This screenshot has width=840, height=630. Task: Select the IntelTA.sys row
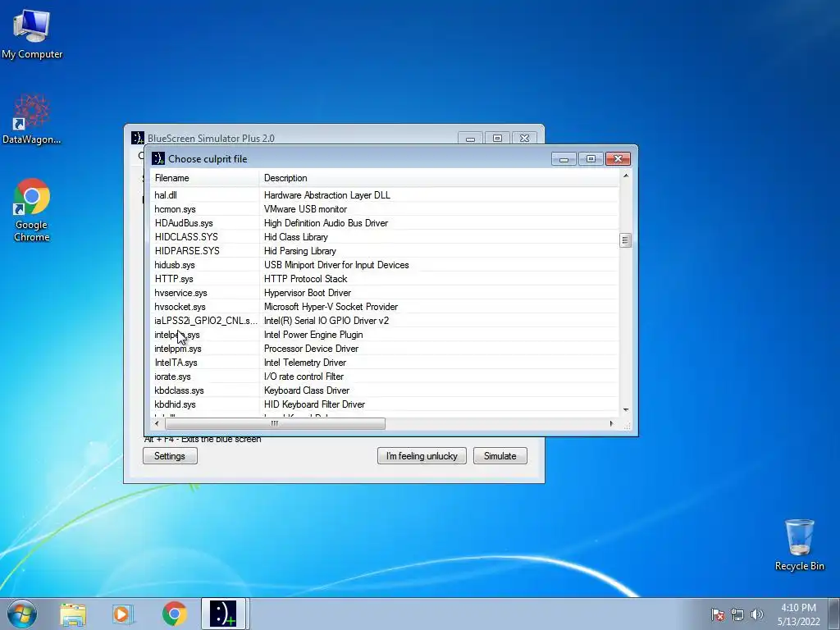(x=384, y=362)
